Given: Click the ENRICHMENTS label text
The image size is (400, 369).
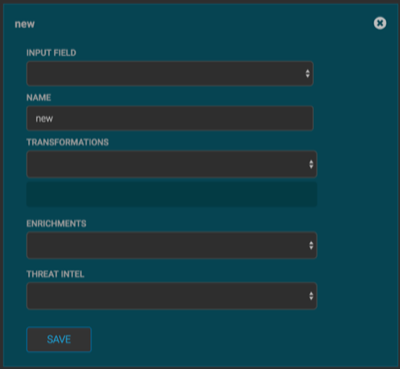Looking at the screenshot, I should coord(56,223).
